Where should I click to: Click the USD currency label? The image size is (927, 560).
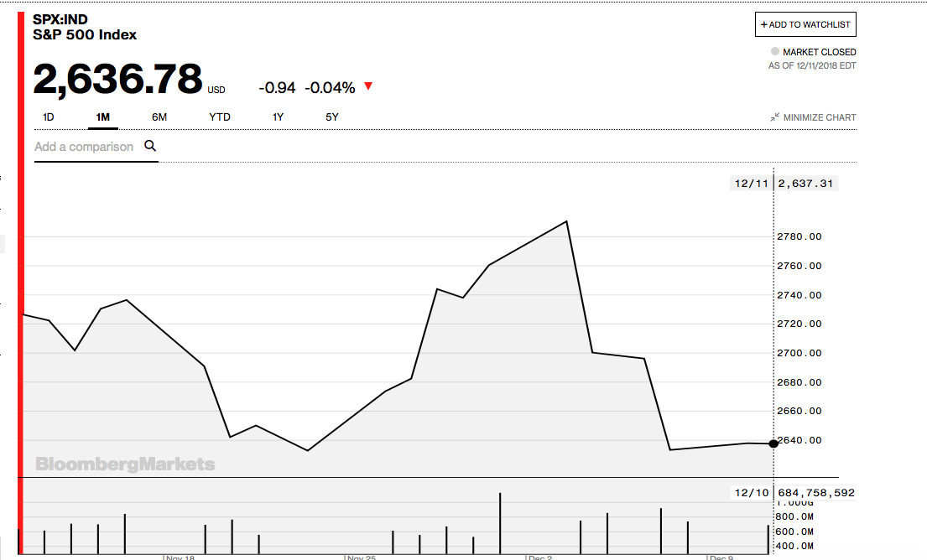tap(216, 90)
